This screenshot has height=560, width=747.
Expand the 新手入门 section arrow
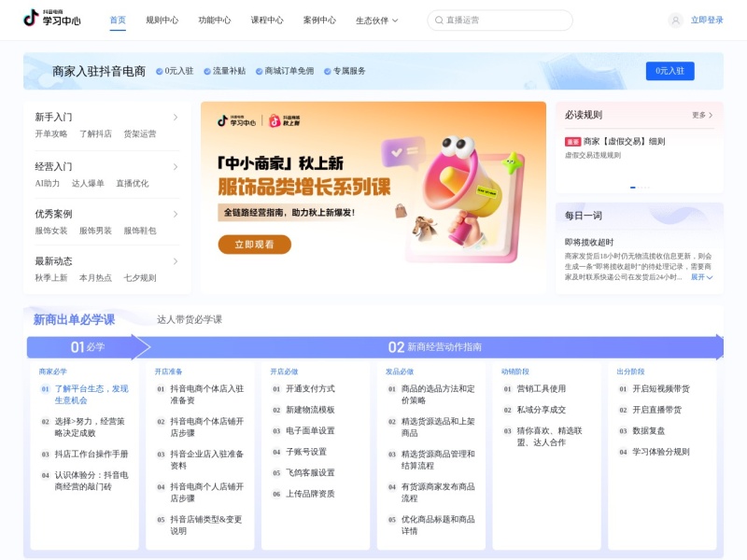(x=176, y=118)
